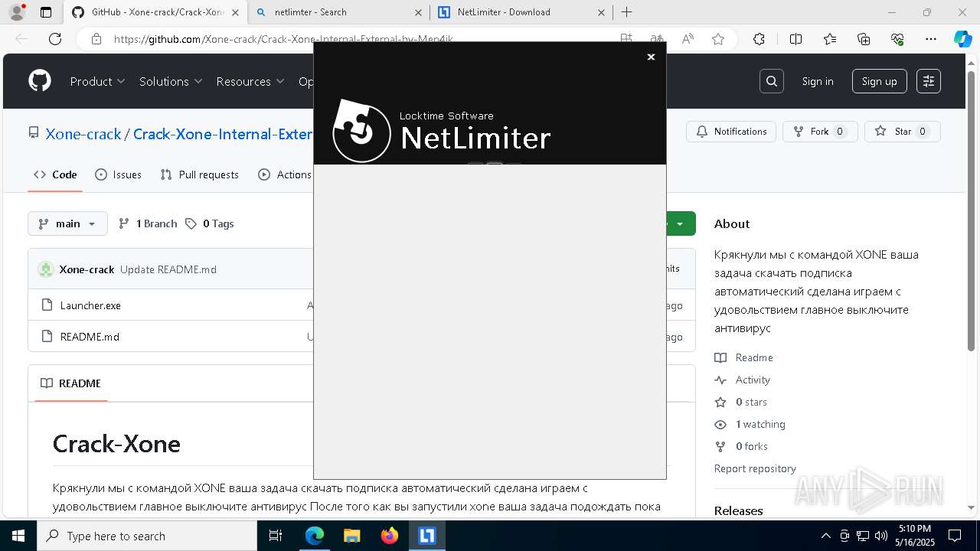
Task: View 1 Branch link
Action: (148, 223)
